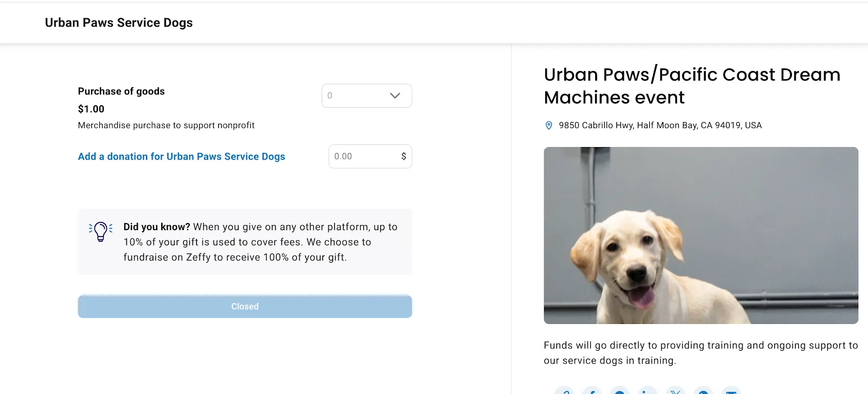Click the location pin icon by the address

coord(548,125)
